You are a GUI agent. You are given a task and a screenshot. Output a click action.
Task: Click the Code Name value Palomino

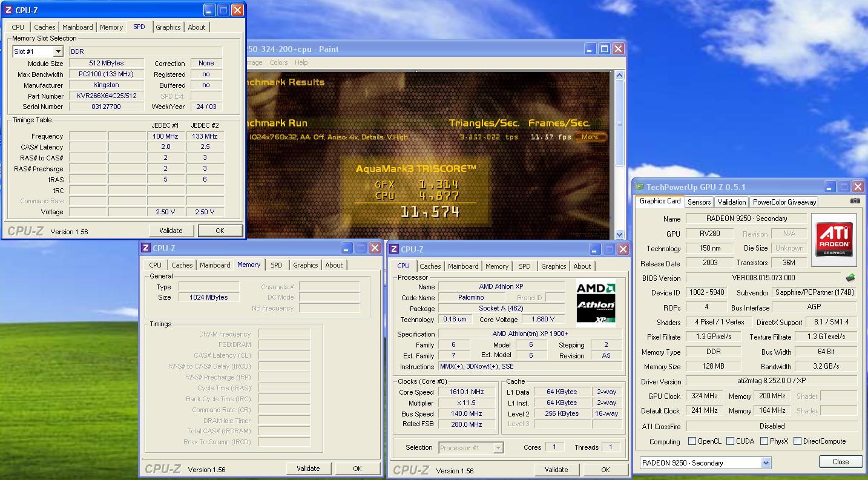click(x=470, y=297)
